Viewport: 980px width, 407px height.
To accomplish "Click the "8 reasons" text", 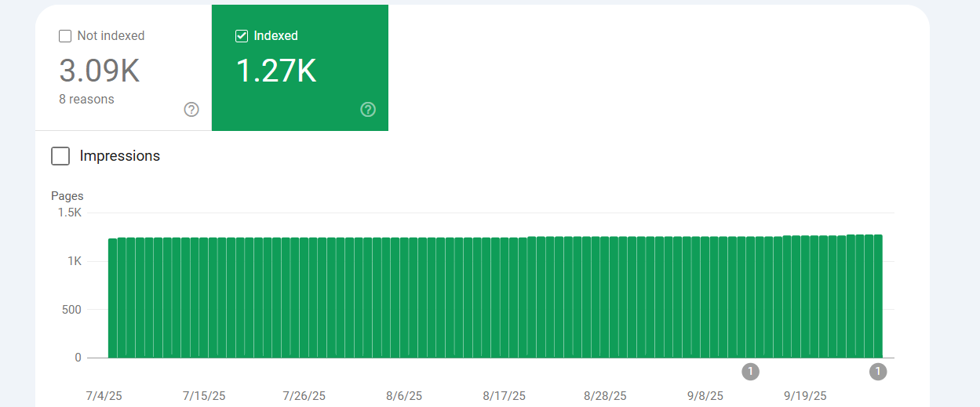I will [x=86, y=100].
